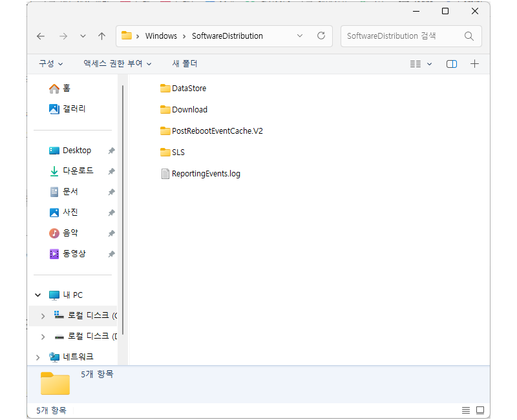Click the + icon to open a new tab
The width and height of the screenshot is (517, 420).
474,63
